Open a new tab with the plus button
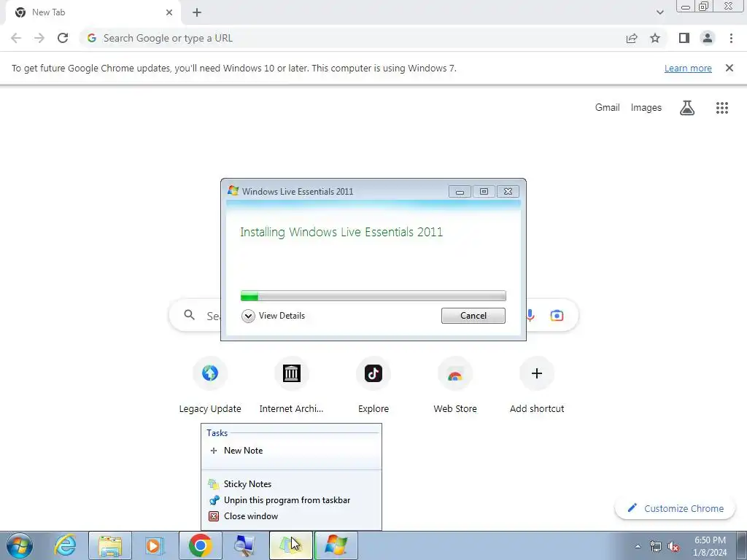The height and width of the screenshot is (560, 747). point(197,12)
